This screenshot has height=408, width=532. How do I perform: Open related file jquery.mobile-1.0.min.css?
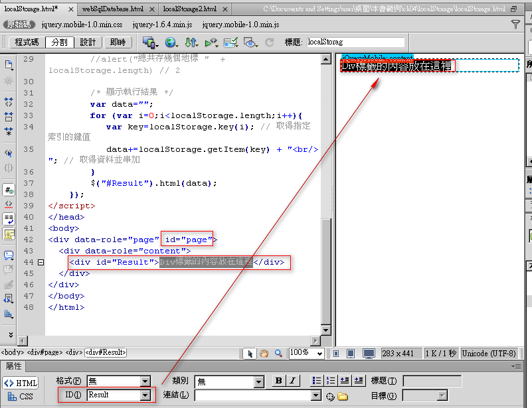[x=82, y=25]
